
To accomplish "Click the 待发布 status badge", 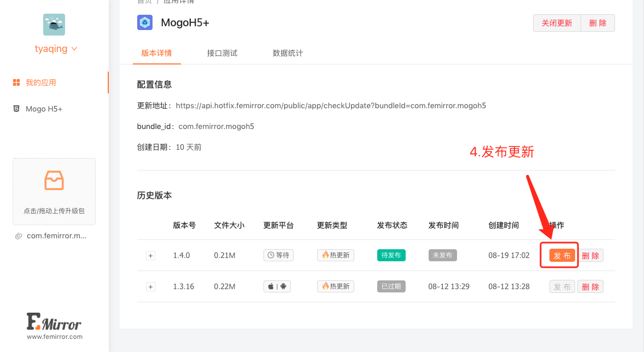I will click(391, 255).
